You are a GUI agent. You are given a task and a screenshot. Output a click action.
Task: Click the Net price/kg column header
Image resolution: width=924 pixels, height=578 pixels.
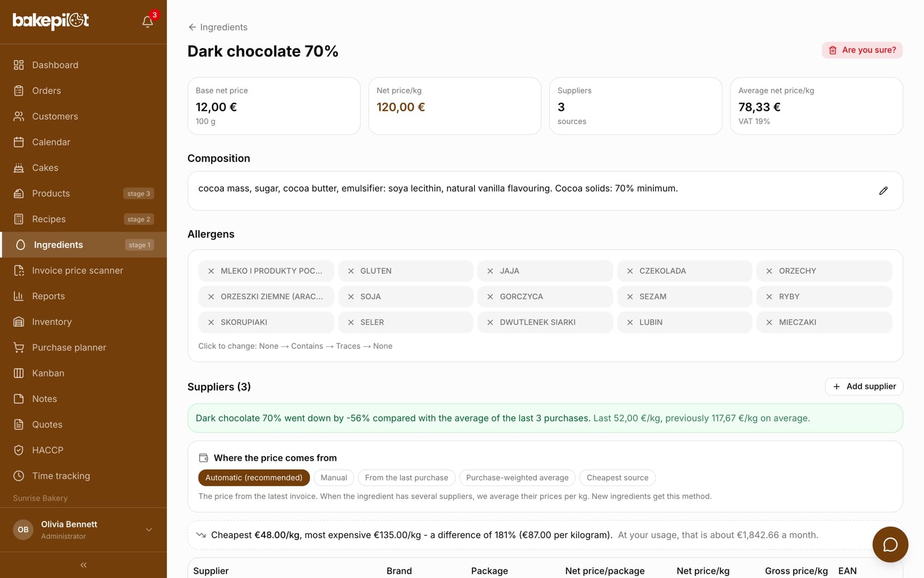click(x=703, y=571)
